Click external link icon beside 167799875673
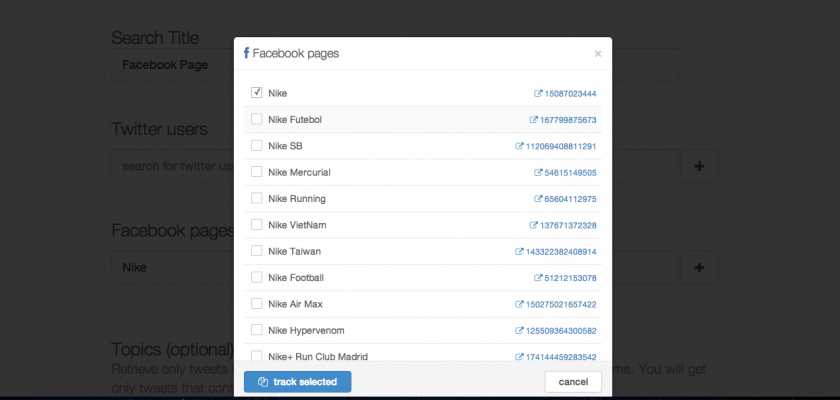 pyautogui.click(x=533, y=120)
